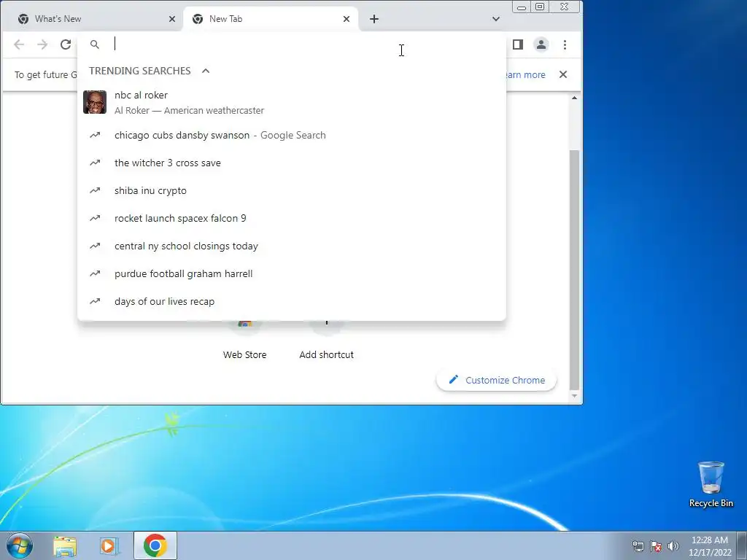Image resolution: width=747 pixels, height=560 pixels.
Task: Click the network tray icon
Action: tap(638, 546)
